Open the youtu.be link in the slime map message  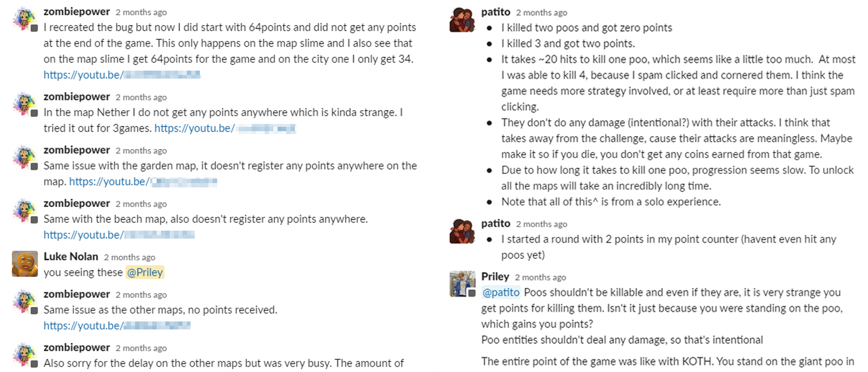tap(122, 75)
